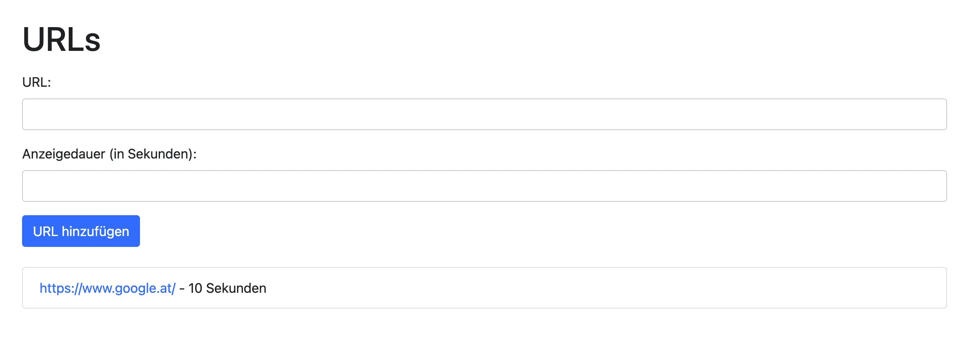Click the URL text input field

pos(484,114)
